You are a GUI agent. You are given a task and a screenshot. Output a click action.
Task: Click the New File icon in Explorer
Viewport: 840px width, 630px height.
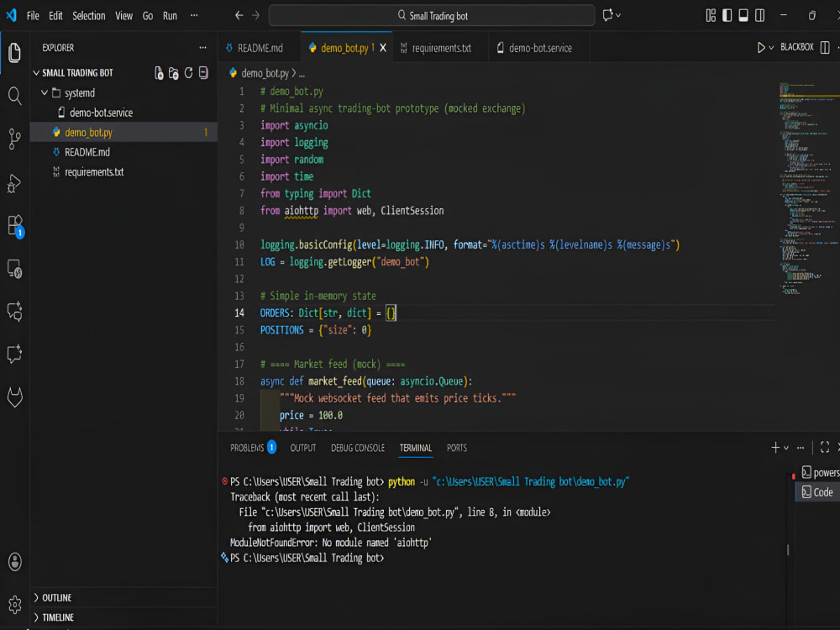159,73
